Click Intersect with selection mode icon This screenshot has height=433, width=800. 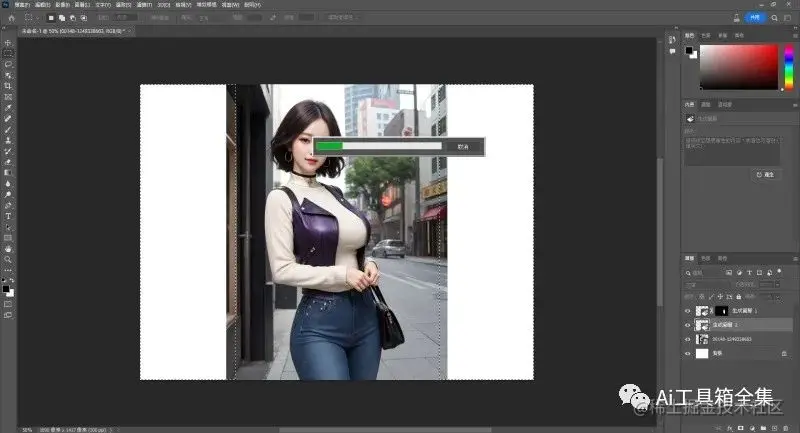point(84,18)
